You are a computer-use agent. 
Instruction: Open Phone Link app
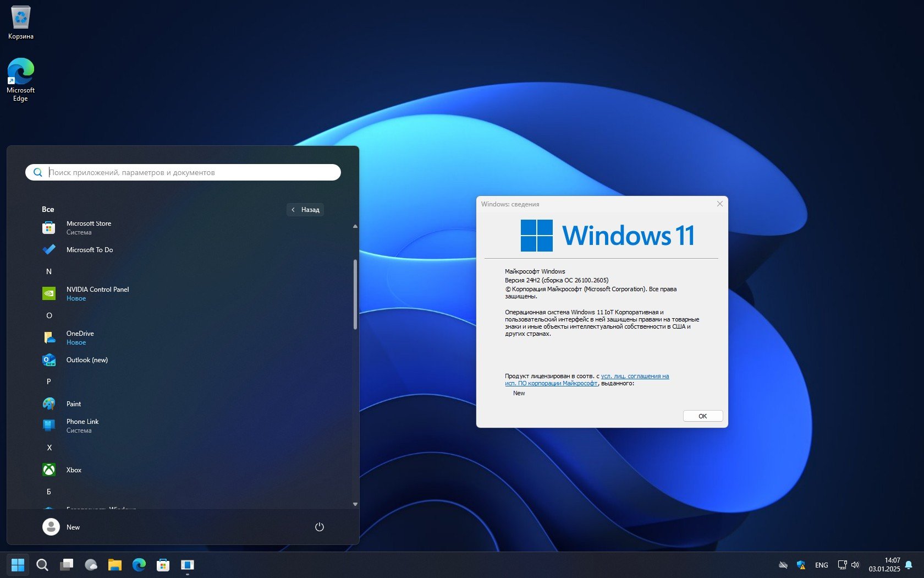pos(82,426)
